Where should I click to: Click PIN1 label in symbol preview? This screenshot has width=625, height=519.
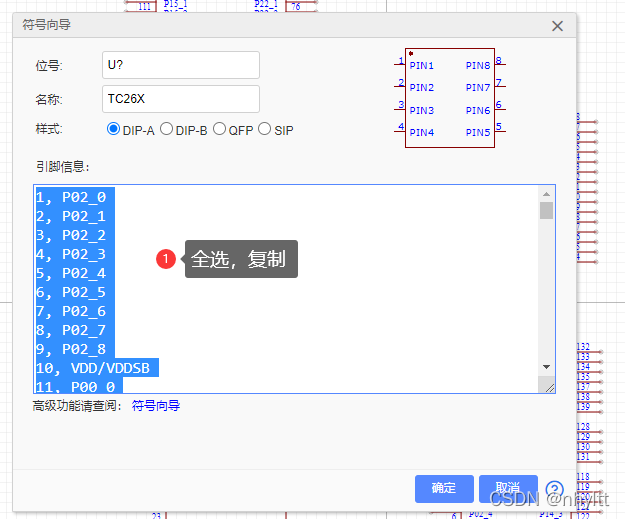pos(421,66)
